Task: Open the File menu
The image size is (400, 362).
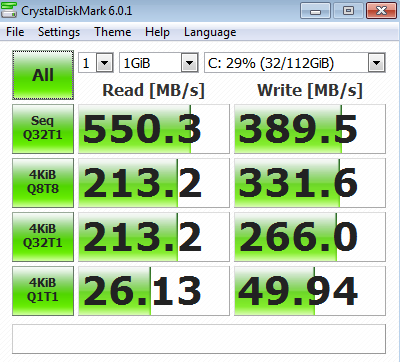Action: (x=15, y=32)
